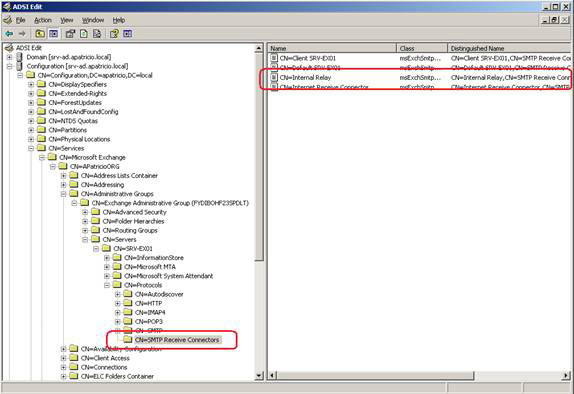The width and height of the screenshot is (574, 394).
Task: Collapse the CN=Administrative Groups node
Action: pyautogui.click(x=64, y=194)
